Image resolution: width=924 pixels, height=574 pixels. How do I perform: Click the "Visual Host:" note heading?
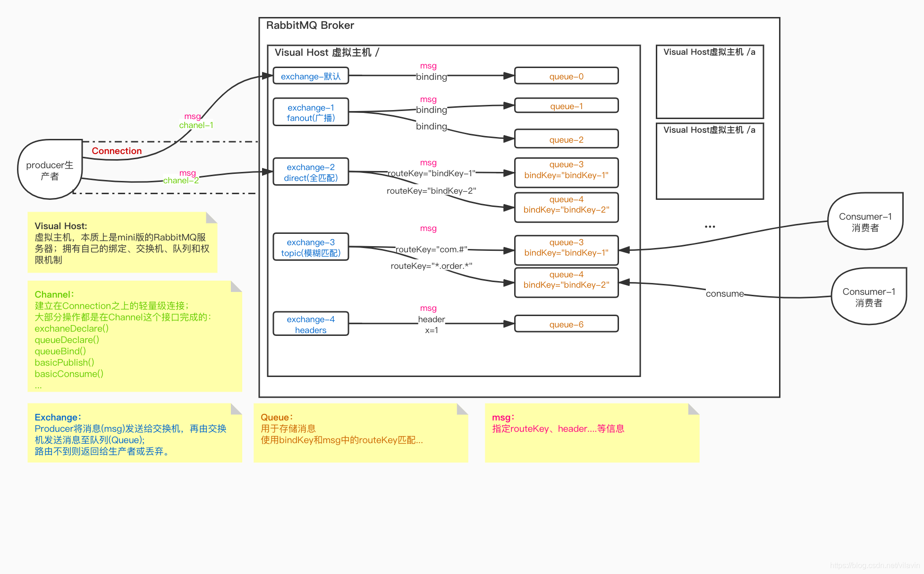point(61,226)
